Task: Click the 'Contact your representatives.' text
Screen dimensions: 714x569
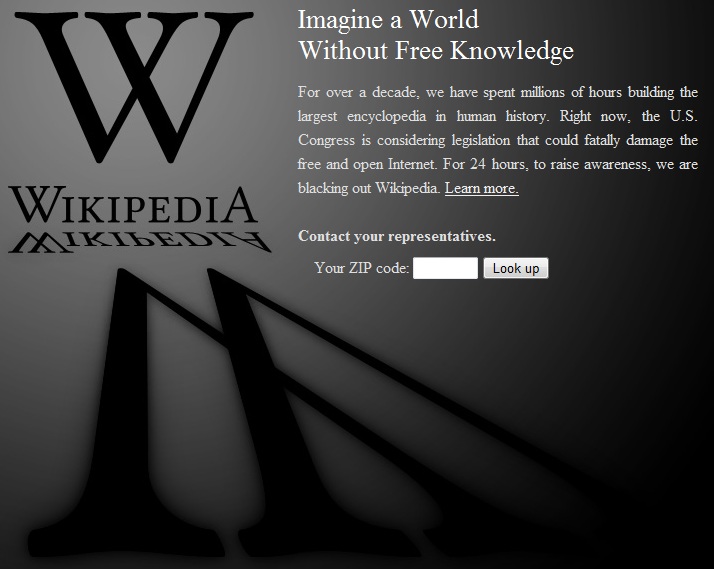Action: 397,236
